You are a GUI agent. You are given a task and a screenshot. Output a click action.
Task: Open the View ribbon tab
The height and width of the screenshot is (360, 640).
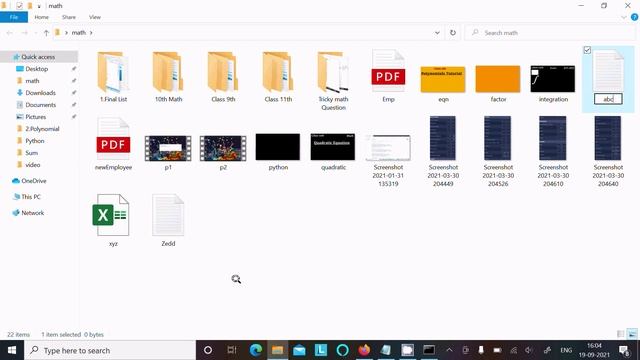(95, 17)
